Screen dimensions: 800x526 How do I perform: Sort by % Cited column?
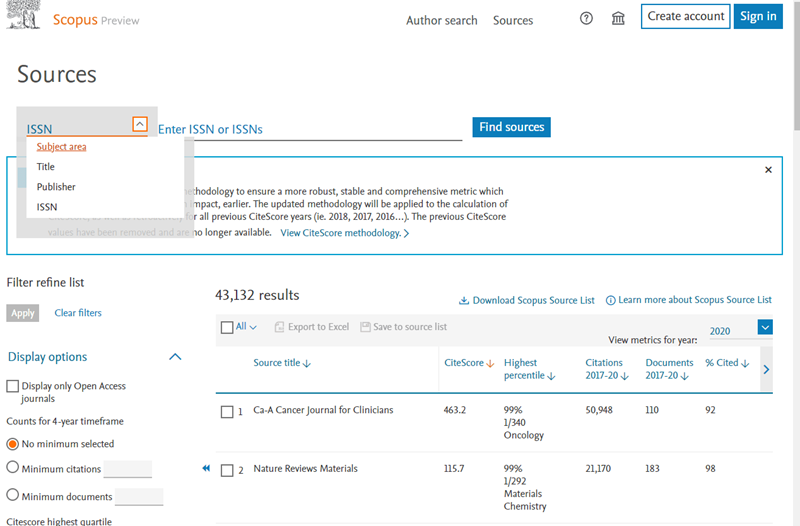[727, 363]
